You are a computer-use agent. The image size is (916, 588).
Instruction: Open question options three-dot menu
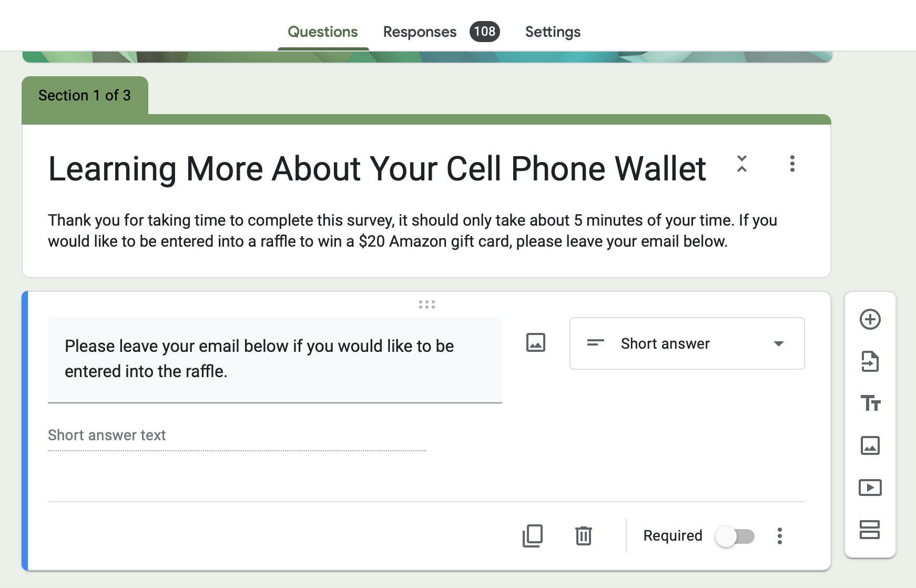(780, 536)
